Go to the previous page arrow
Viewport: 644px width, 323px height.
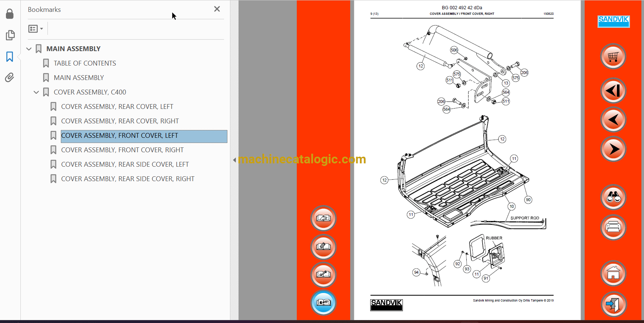613,120
